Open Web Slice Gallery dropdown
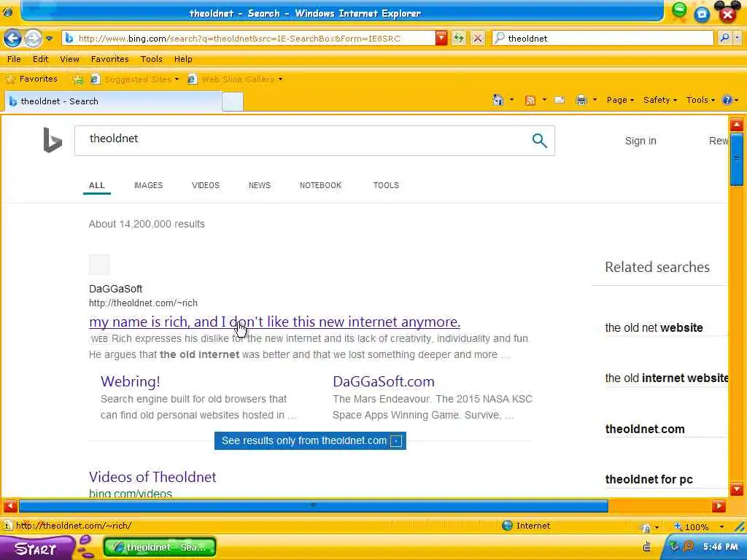The height and width of the screenshot is (560, 747). point(235,79)
